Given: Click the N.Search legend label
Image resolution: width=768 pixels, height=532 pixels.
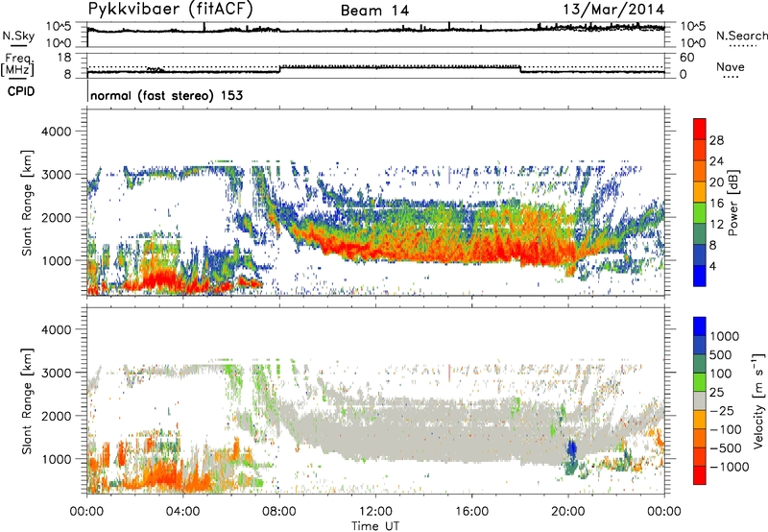Looking at the screenshot, I should point(741,36).
